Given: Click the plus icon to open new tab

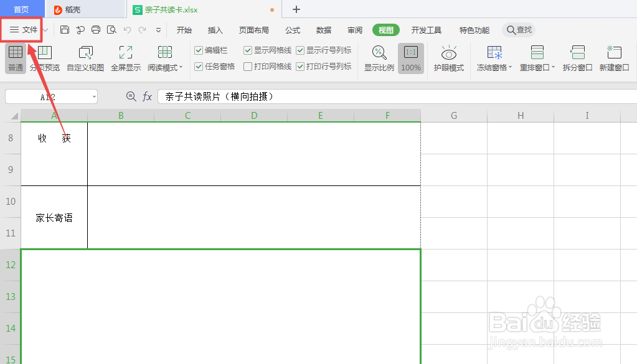Looking at the screenshot, I should [x=296, y=9].
